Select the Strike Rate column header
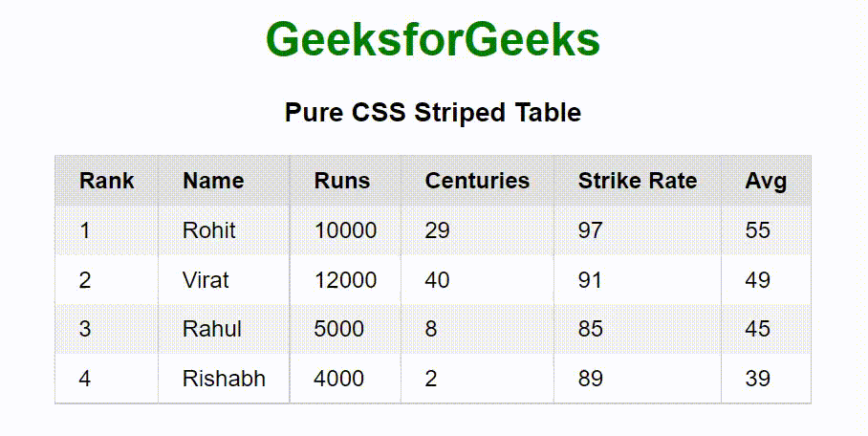This screenshot has height=436, width=868. tap(638, 181)
